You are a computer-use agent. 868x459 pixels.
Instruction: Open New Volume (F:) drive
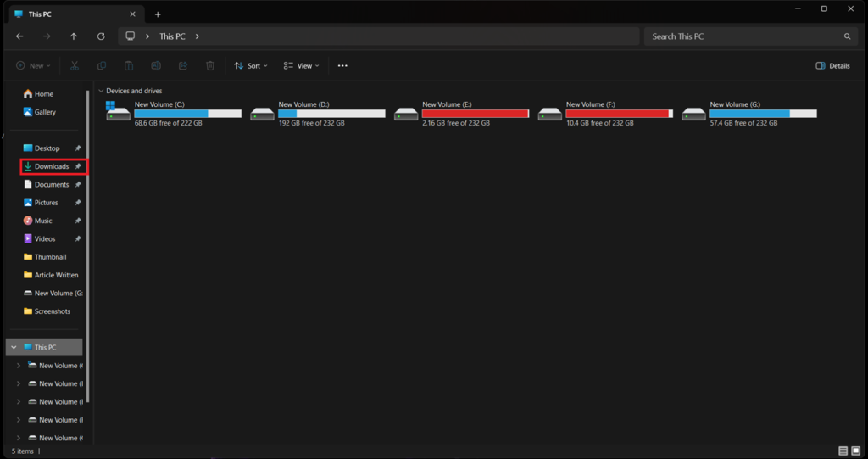pos(605,113)
